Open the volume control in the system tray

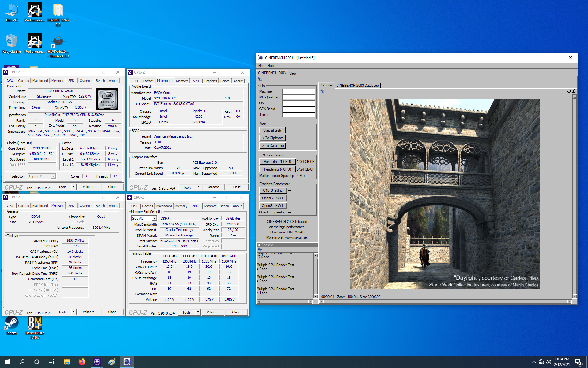pyautogui.click(x=548, y=362)
